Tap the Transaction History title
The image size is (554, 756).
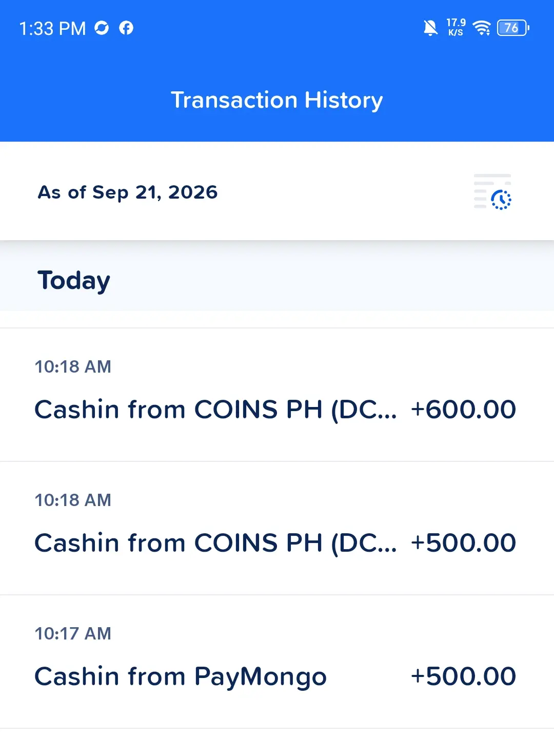pyautogui.click(x=277, y=100)
